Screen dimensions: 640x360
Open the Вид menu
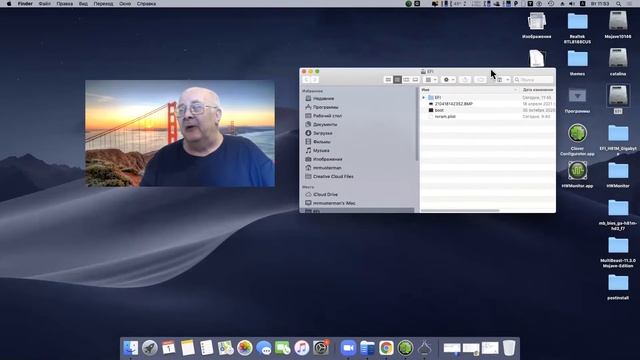[x=83, y=4]
